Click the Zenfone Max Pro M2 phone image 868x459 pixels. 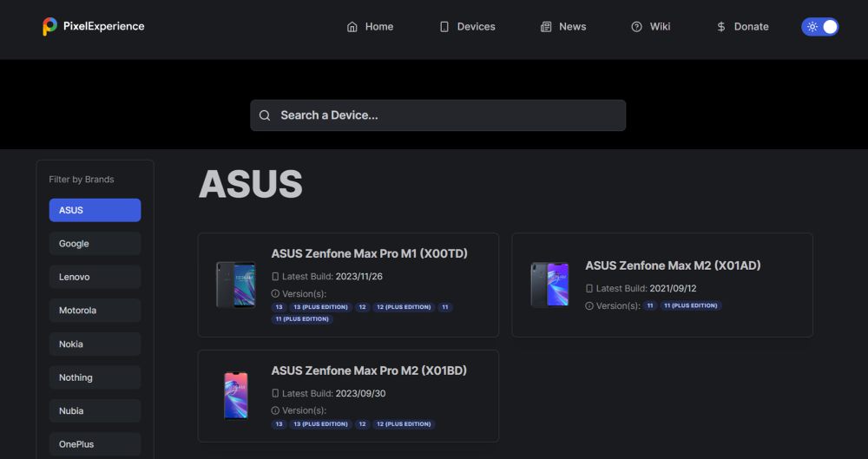click(x=235, y=396)
